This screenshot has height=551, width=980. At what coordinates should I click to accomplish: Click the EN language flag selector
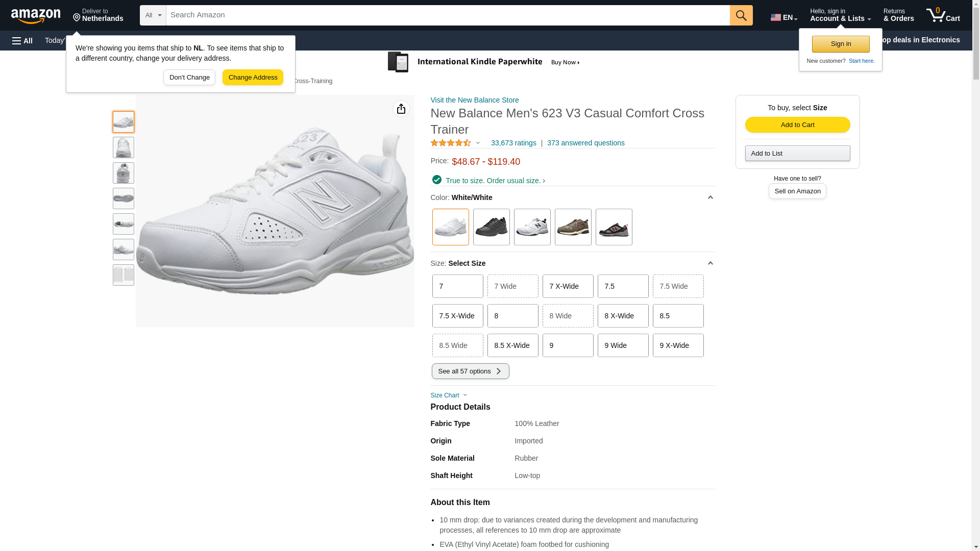783,17
